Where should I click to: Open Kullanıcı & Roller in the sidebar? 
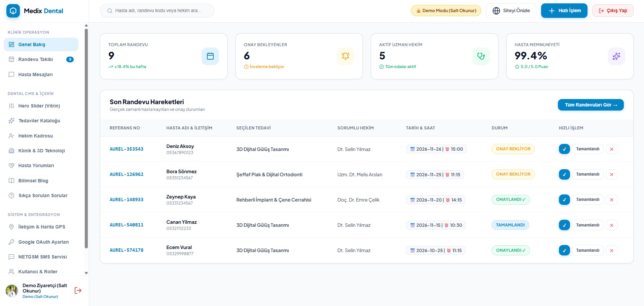tap(41, 272)
